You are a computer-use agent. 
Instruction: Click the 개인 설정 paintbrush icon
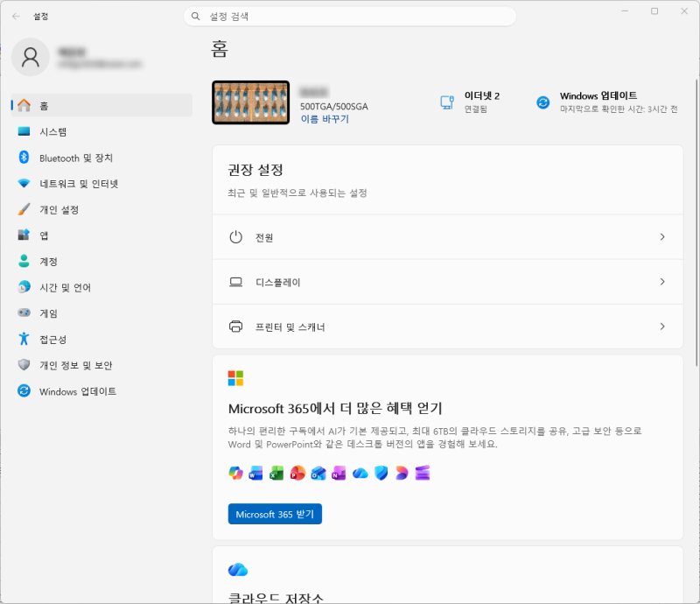point(24,209)
